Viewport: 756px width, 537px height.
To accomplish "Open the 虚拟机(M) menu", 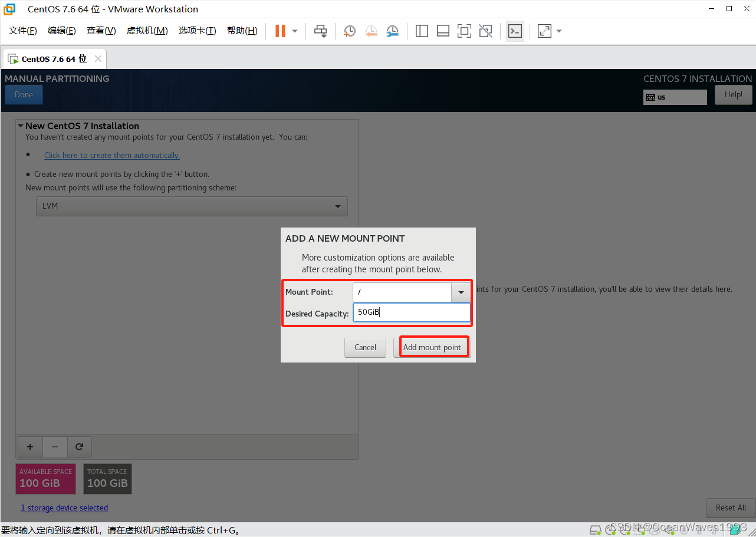I will 147,31.
